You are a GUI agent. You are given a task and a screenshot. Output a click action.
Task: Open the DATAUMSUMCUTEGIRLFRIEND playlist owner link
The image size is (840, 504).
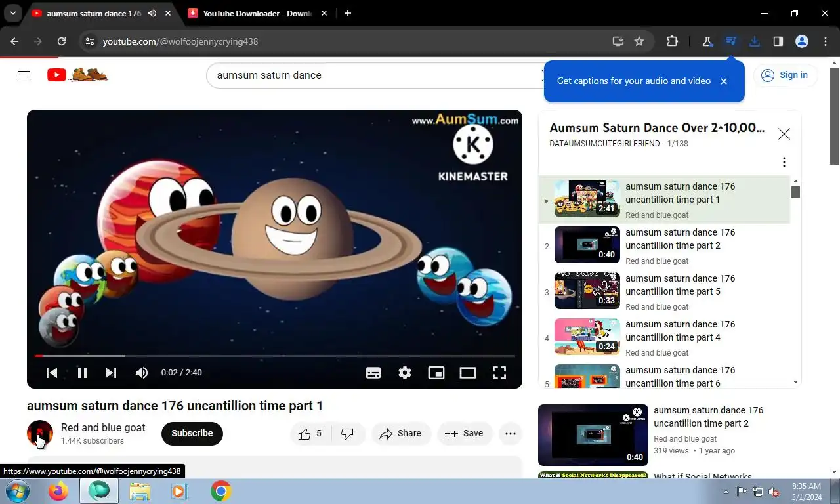click(604, 143)
